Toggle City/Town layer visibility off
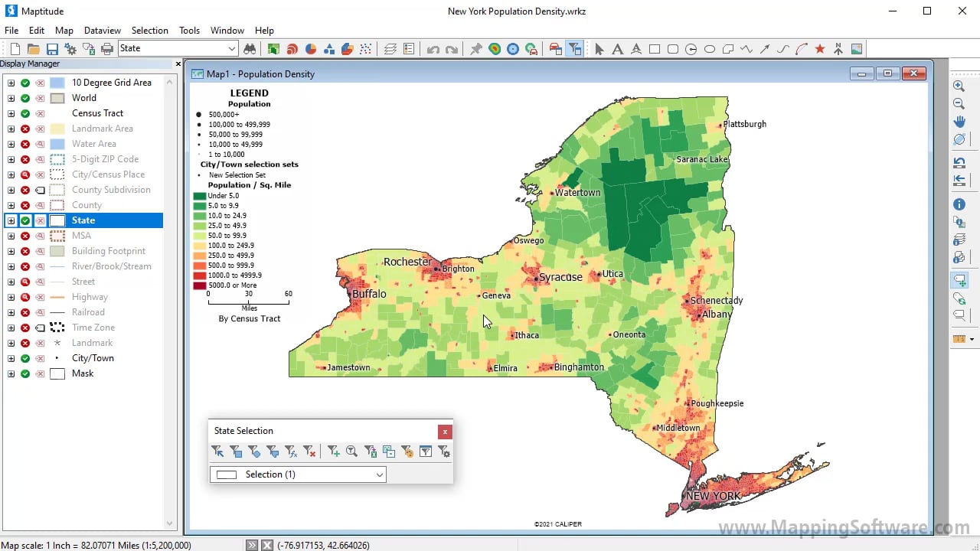This screenshot has width=980, height=551. [x=25, y=358]
